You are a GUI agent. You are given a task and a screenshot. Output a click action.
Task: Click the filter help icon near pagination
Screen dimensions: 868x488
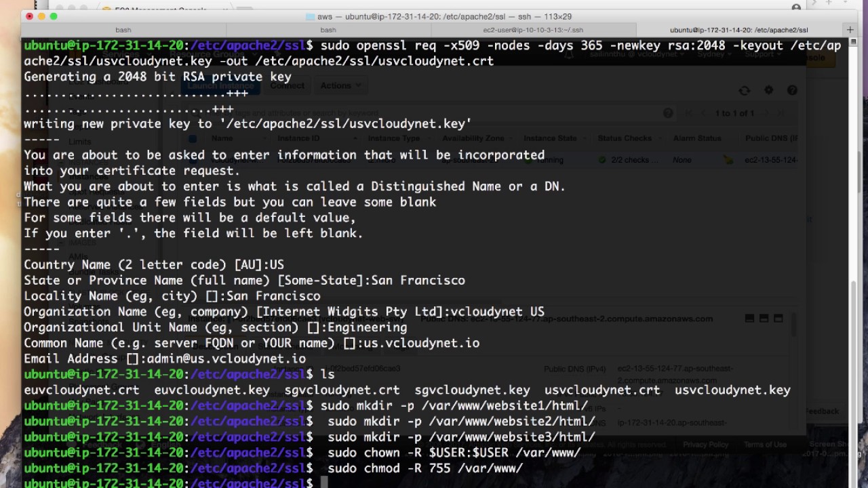point(668,113)
